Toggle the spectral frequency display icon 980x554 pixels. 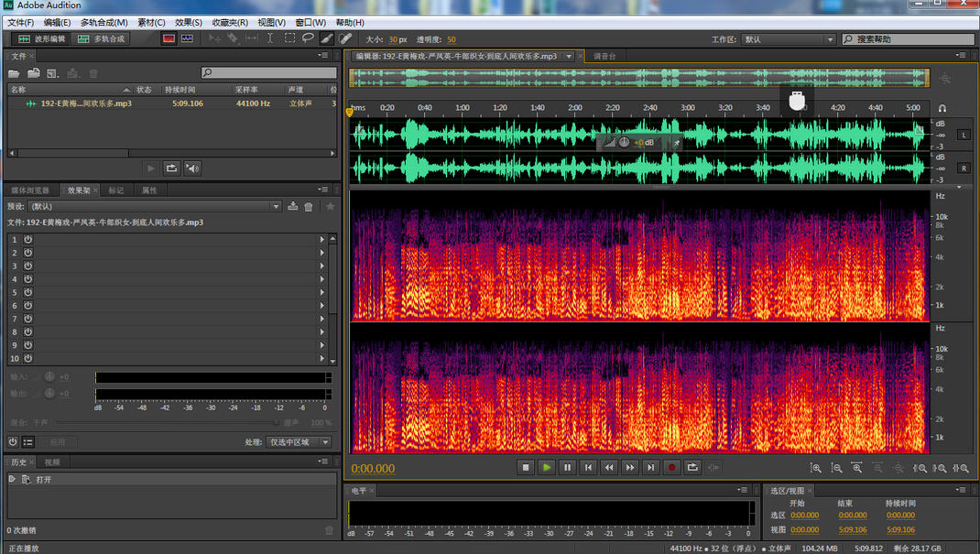point(169,38)
